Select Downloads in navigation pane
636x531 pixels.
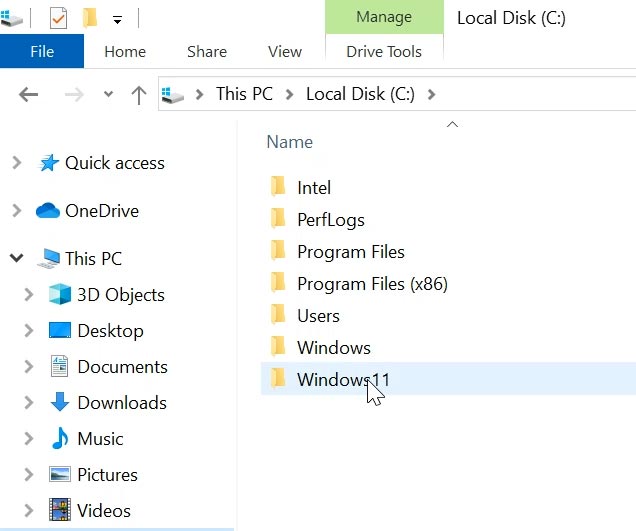(x=122, y=403)
